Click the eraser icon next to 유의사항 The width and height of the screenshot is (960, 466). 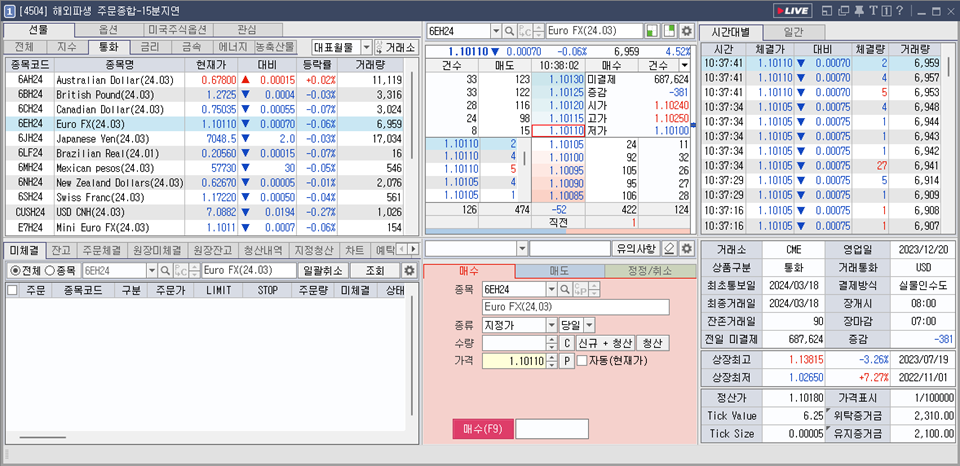point(670,248)
